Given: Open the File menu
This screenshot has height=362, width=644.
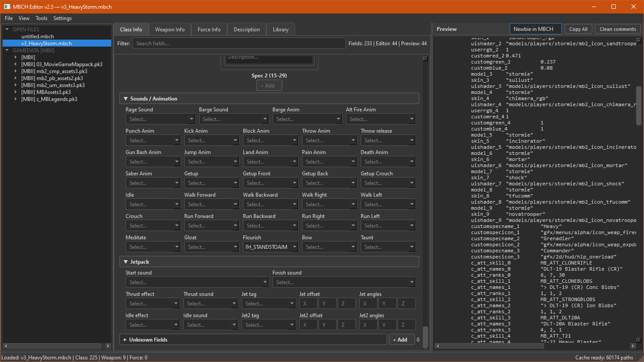Looking at the screenshot, I should click(9, 18).
